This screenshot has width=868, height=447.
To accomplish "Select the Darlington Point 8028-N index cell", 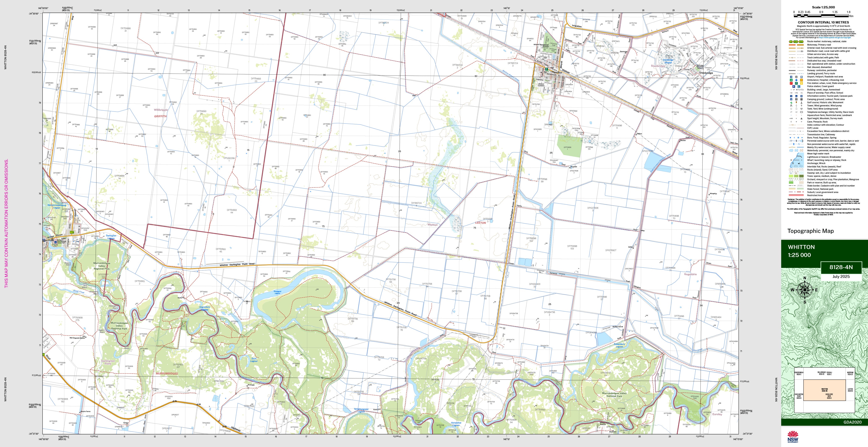I will click(x=799, y=396).
